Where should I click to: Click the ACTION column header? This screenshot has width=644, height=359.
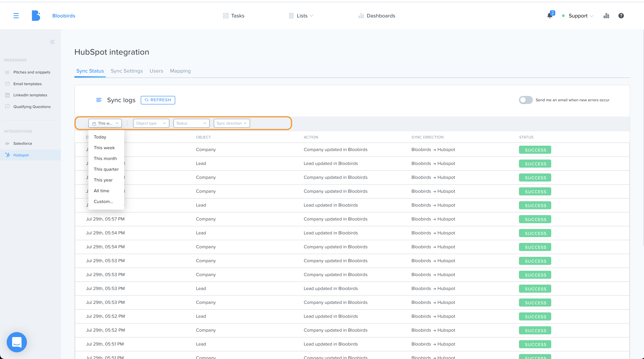(311, 137)
